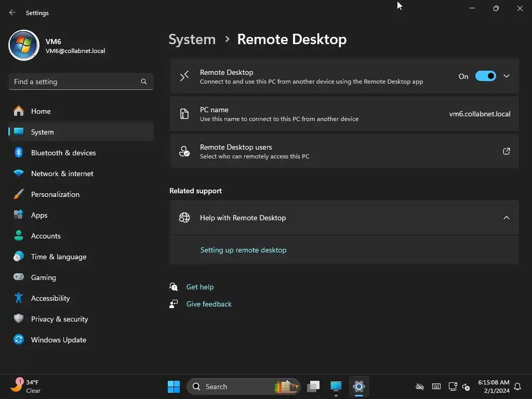Click the vm6.collabnet.local PC name value

coord(480,114)
